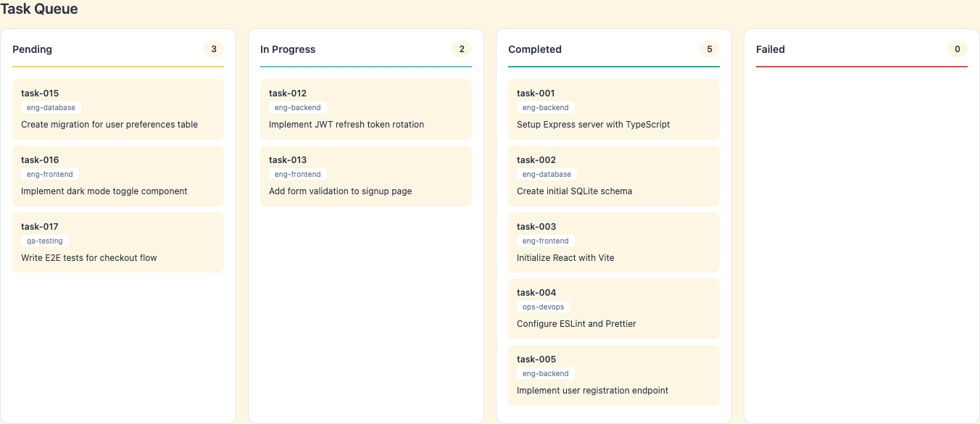Screen dimensions: 980x424
Task: Select the qa-testing tag on task-017
Action: click(x=45, y=241)
